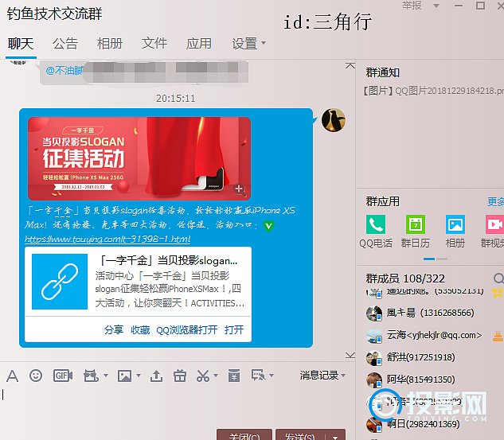Image resolution: width=504 pixels, height=440 pixels.
Task: Click the 关闭 close button
Action: (244, 436)
